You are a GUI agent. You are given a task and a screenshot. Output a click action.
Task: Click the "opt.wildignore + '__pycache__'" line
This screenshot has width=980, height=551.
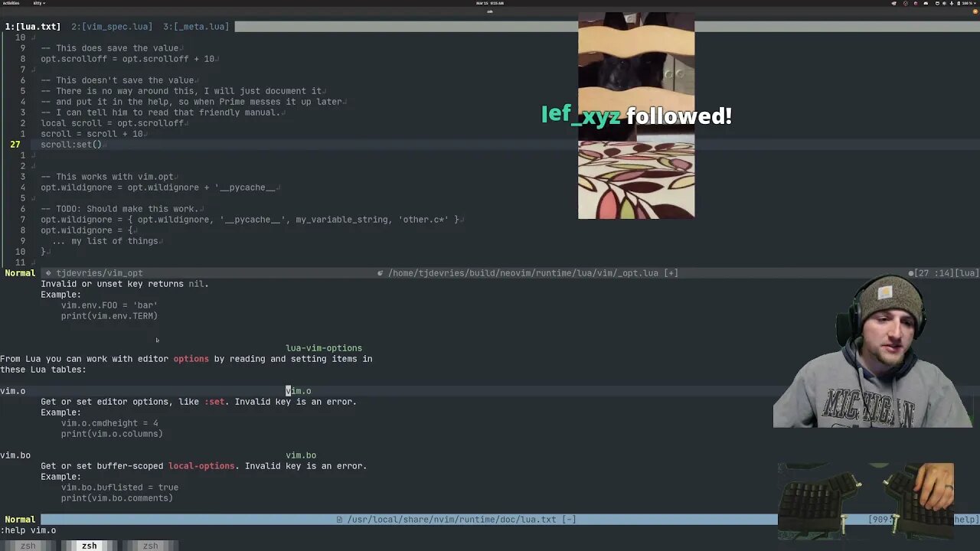pos(158,187)
